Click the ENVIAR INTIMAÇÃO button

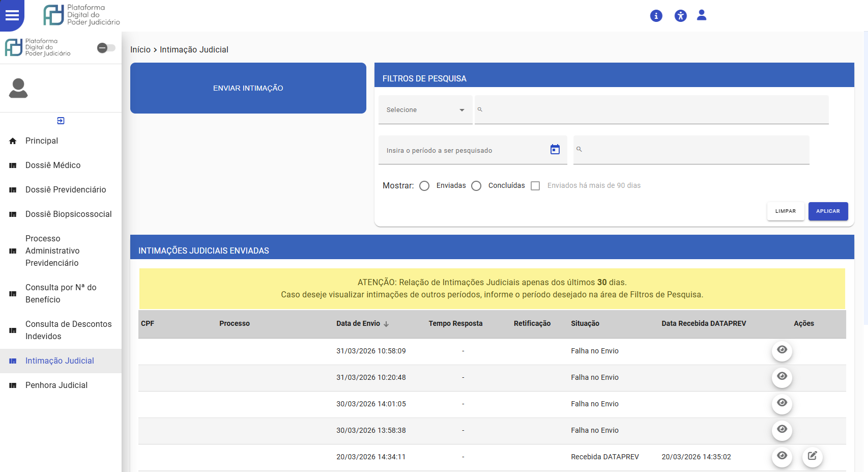click(248, 88)
